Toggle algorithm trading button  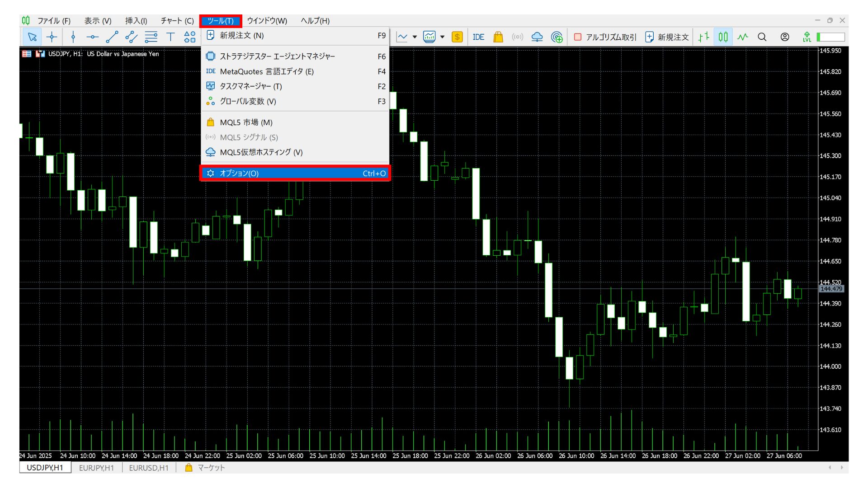605,37
